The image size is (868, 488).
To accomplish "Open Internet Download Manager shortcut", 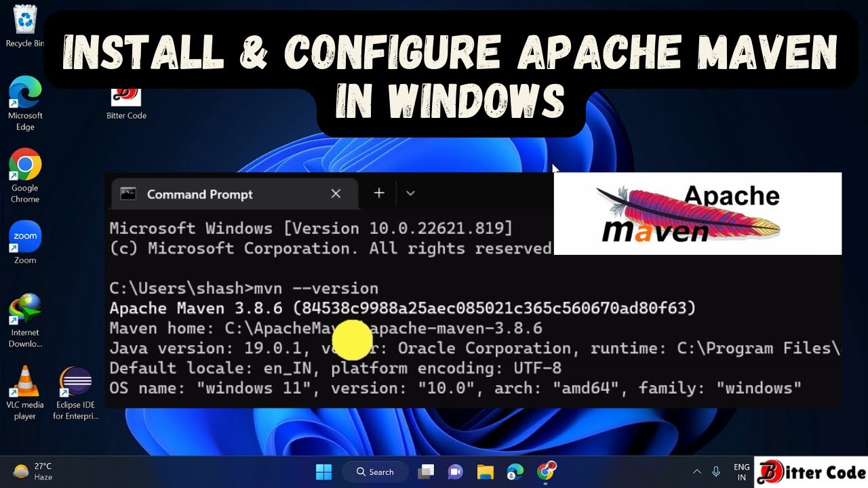I will pyautogui.click(x=25, y=321).
